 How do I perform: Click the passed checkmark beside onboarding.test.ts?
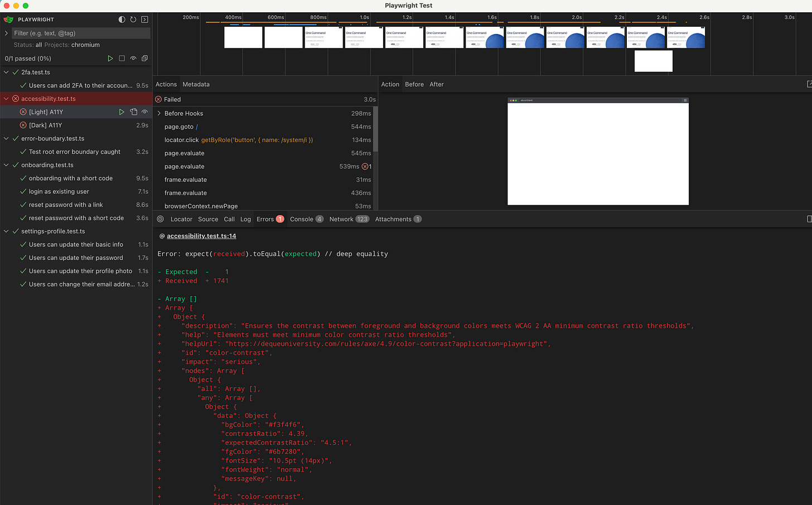pos(16,165)
